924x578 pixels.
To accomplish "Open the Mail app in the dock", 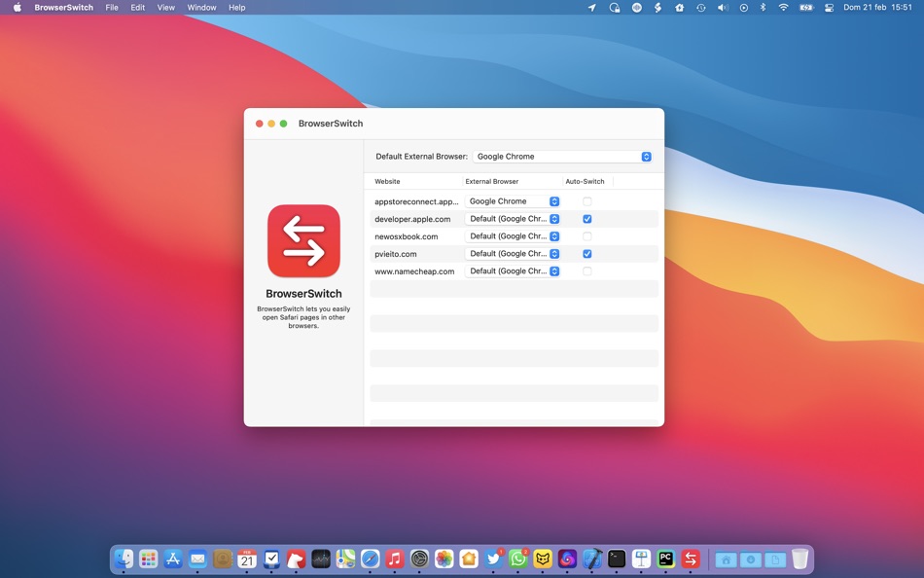I will point(198,558).
